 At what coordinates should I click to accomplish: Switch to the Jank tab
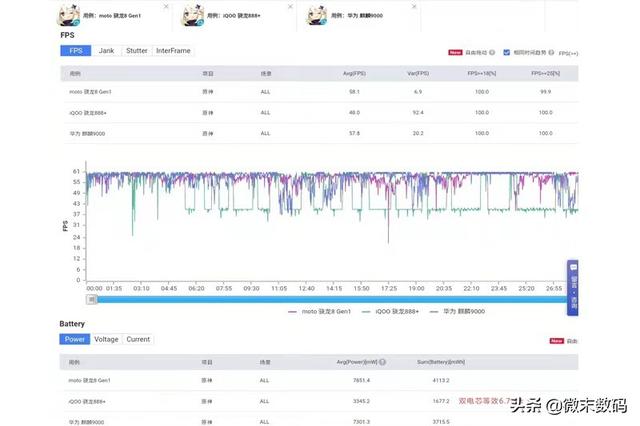pos(106,50)
